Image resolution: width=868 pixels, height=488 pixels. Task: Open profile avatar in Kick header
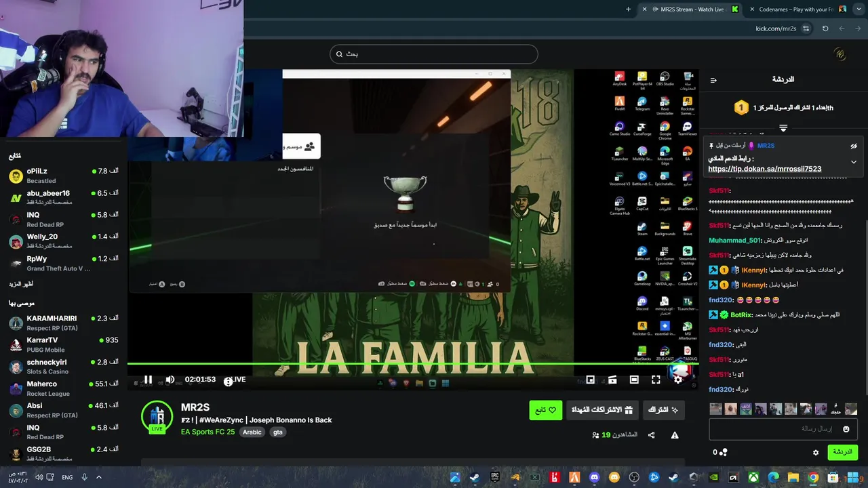point(840,54)
